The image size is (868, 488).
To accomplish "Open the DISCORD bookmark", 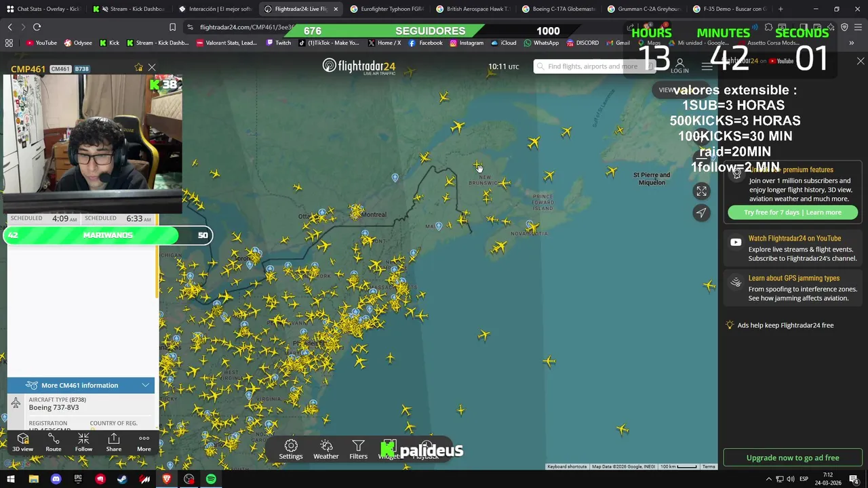I will (x=583, y=43).
